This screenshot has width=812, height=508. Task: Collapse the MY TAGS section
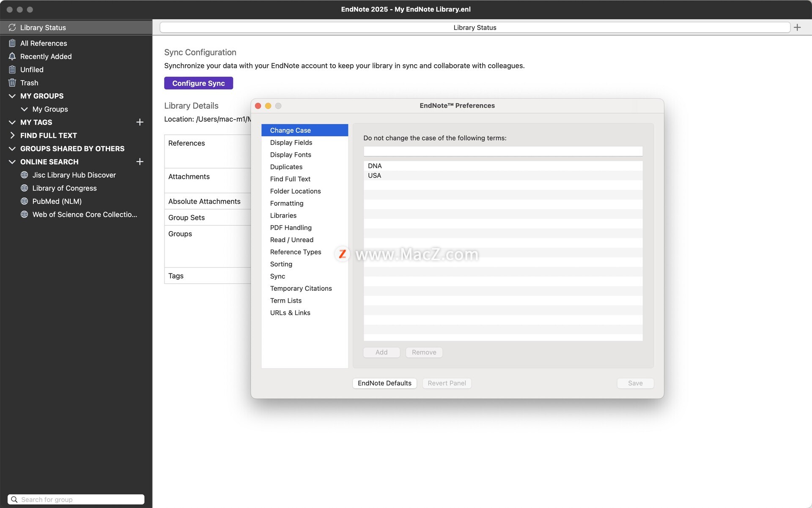tap(12, 122)
